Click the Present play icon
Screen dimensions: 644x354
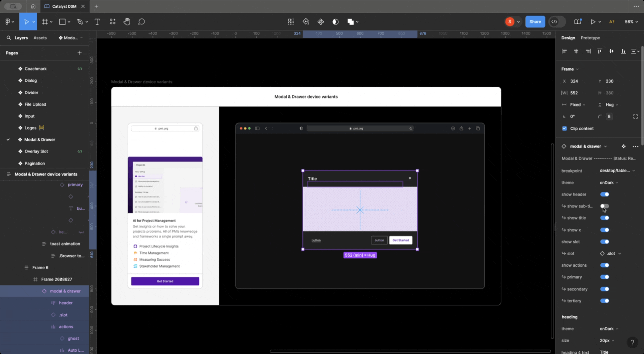click(594, 21)
